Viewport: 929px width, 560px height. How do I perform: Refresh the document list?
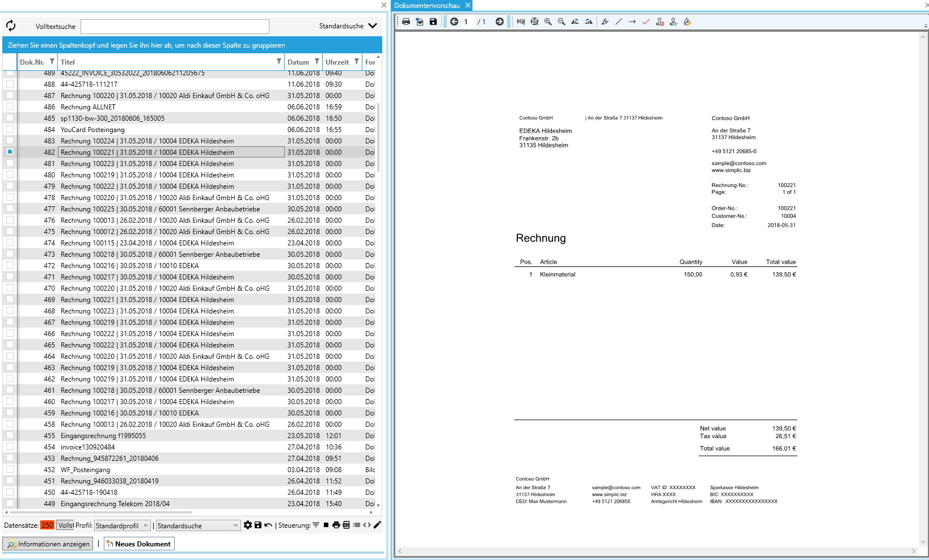coord(11,26)
